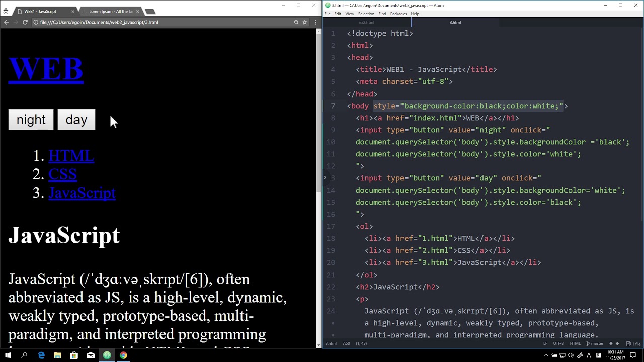Open the Windows action center notifications
The image size is (644, 362).
pos(637,355)
